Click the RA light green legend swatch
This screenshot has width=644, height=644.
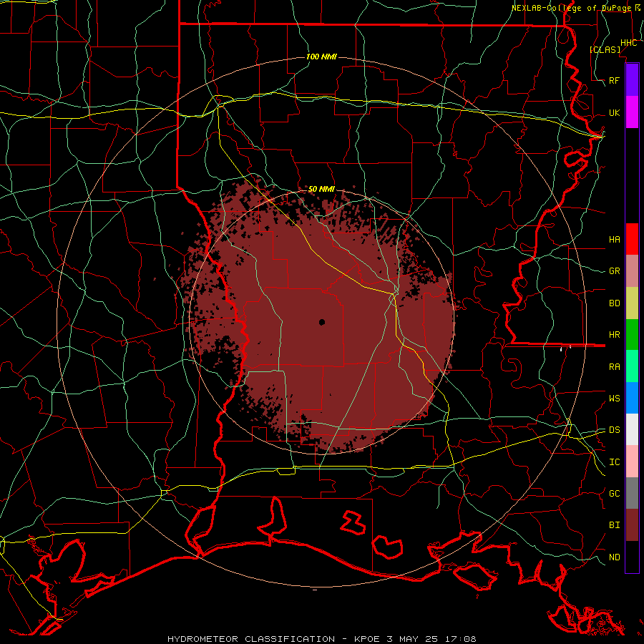click(632, 366)
